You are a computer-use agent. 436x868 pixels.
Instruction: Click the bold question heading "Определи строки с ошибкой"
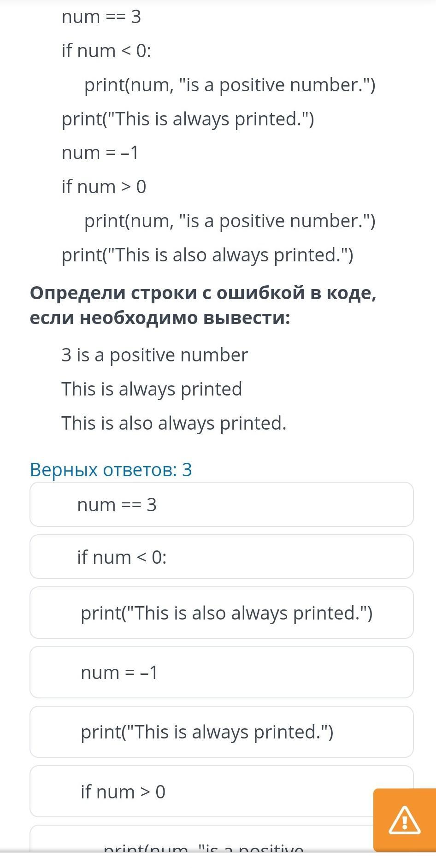click(203, 305)
